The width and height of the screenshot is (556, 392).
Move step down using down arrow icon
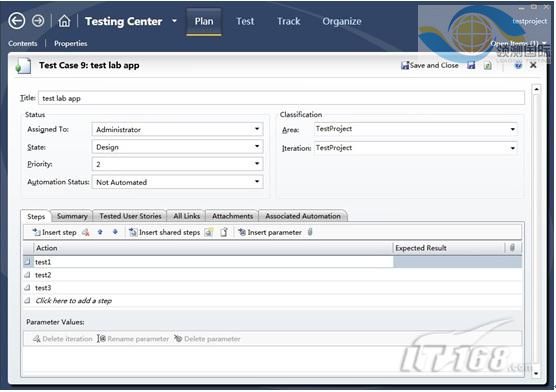coord(115,232)
